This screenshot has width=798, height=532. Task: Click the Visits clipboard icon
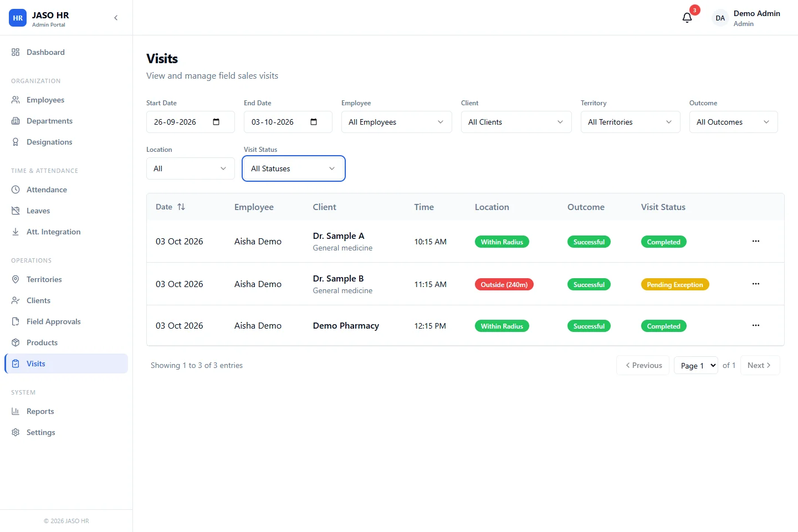[16, 364]
